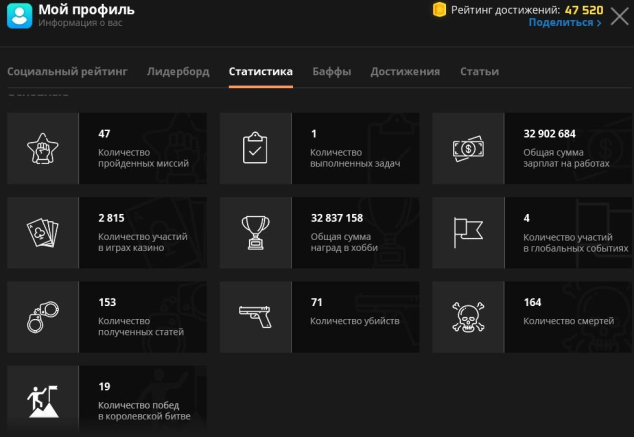Go to the Достижения tab
This screenshot has height=437, width=634.
405,72
